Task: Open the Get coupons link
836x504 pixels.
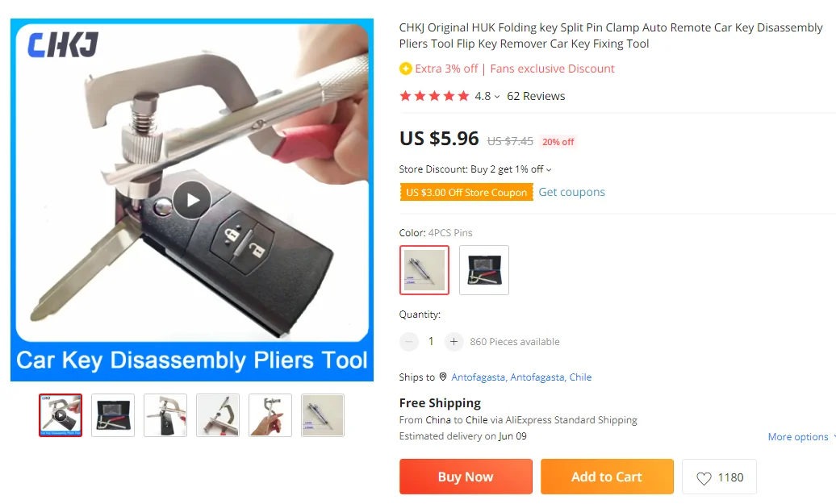Action: (571, 193)
